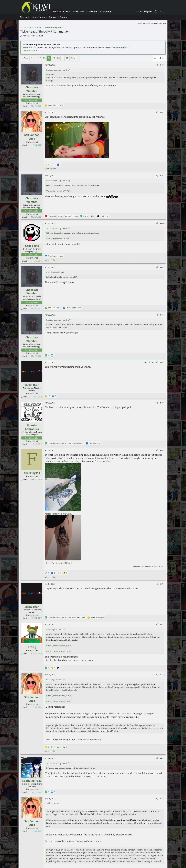
Task: Open flareking414's letter F avatar
Action: 32,460
